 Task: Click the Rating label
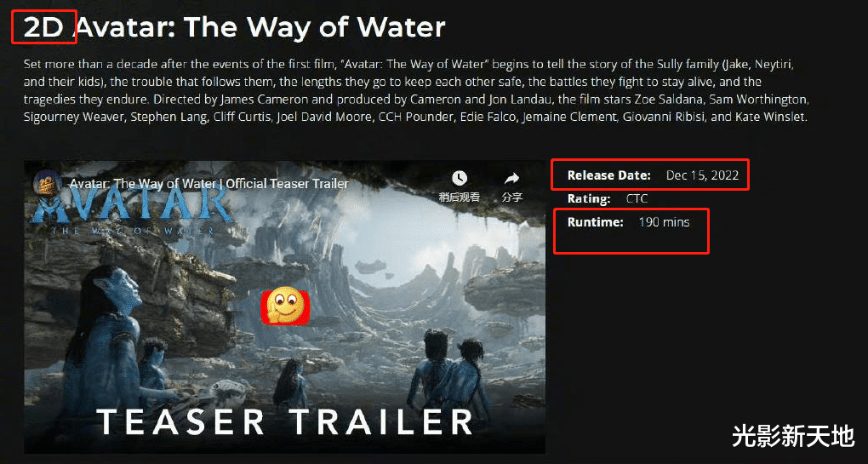point(589,198)
